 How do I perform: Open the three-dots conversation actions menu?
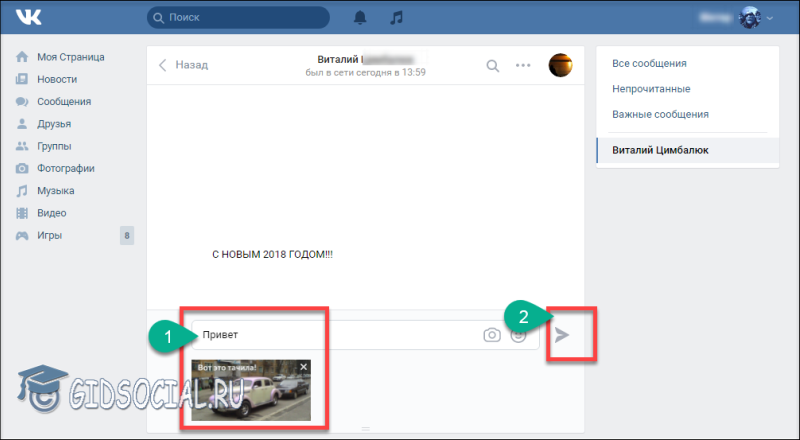[523, 65]
